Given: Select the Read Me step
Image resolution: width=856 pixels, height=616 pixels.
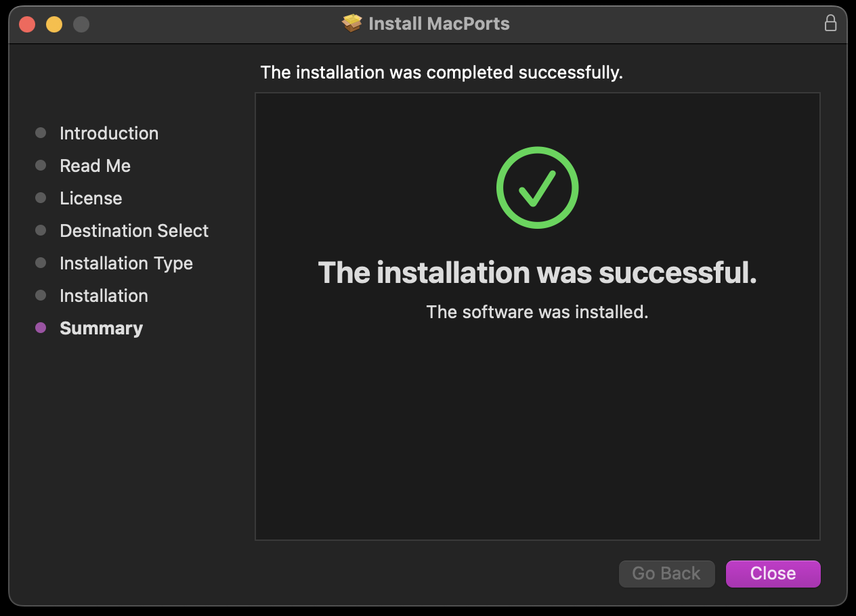Looking at the screenshot, I should coord(95,166).
